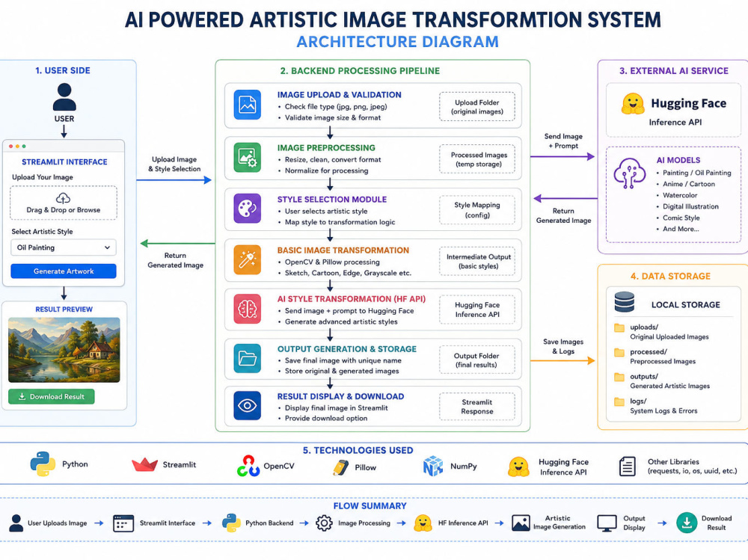Click the 'Original Uploaded Images' text
Screen dimensions: 748x560
669,336
